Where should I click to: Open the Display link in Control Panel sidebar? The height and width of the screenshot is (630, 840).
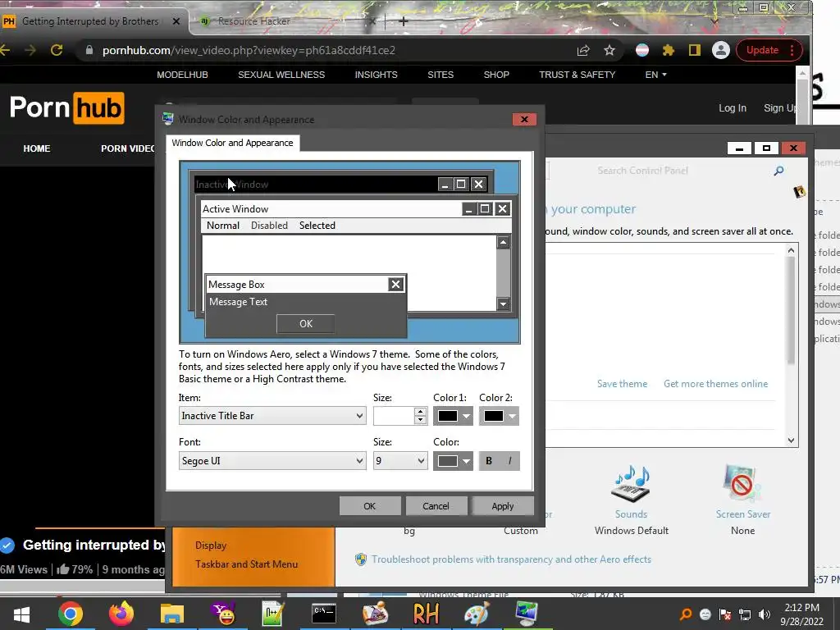tap(211, 546)
